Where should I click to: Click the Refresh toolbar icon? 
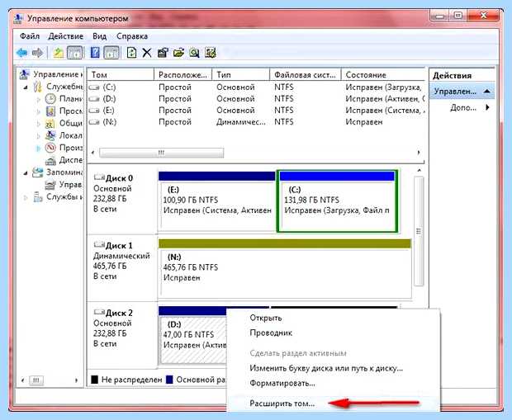tap(131, 53)
